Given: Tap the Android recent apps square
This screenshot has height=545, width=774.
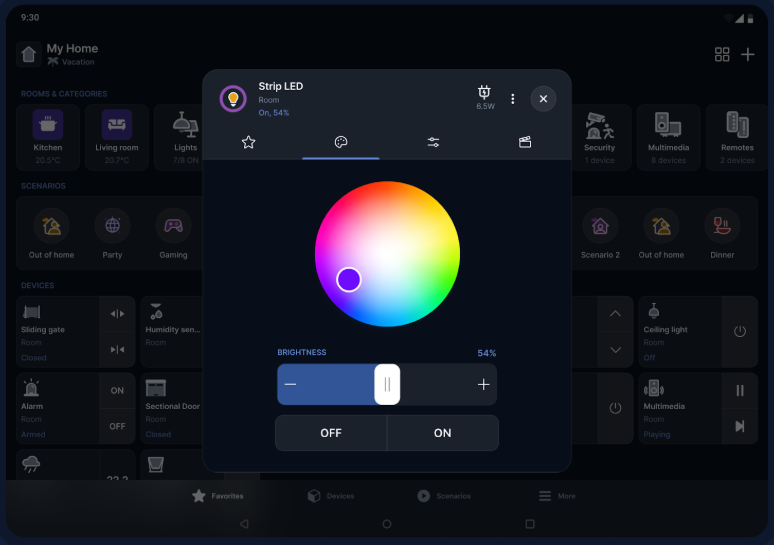Looking at the screenshot, I should point(530,524).
